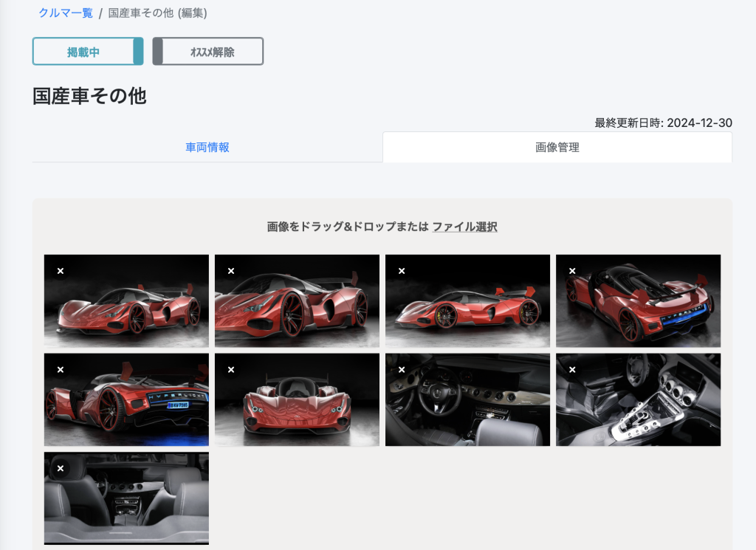Remove the rear seats interior image
756x550 pixels.
61,468
